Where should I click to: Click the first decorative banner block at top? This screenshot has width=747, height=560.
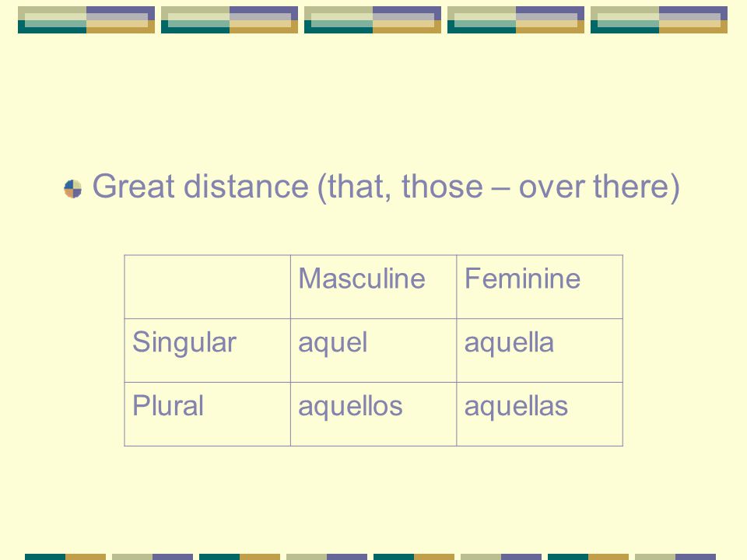[86, 19]
